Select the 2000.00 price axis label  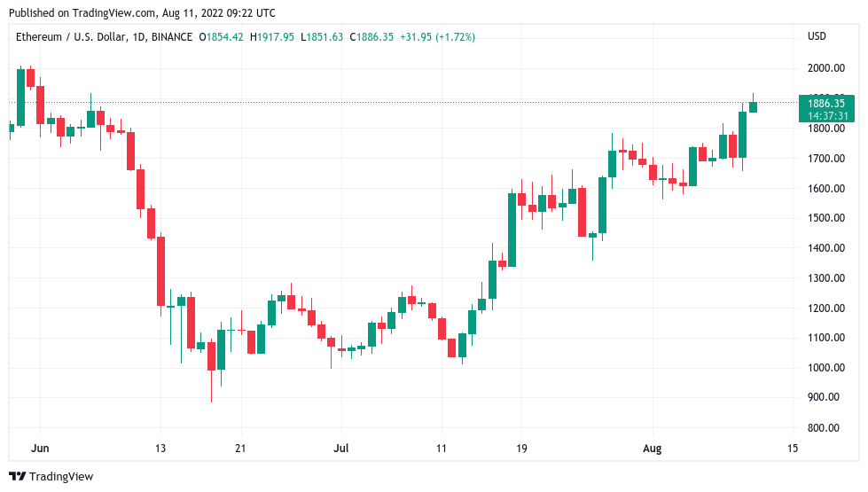coord(826,68)
